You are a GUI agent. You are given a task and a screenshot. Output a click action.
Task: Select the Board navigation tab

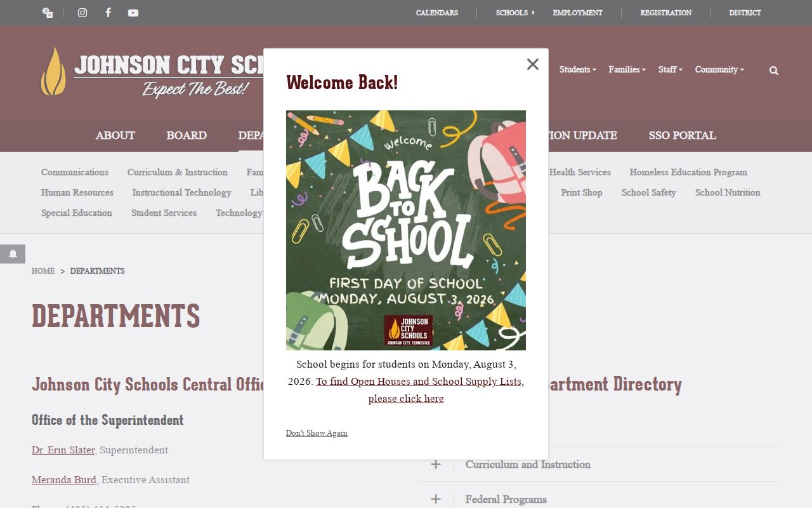187,135
